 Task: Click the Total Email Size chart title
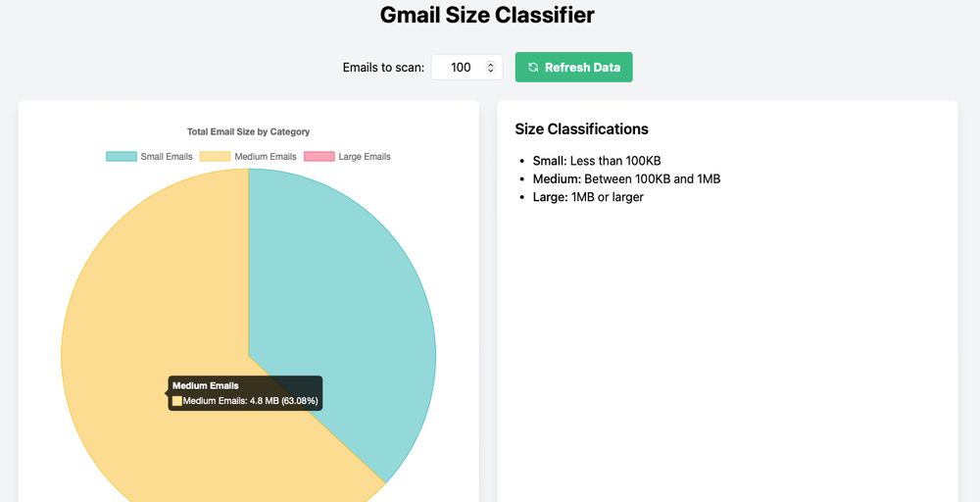tap(248, 131)
